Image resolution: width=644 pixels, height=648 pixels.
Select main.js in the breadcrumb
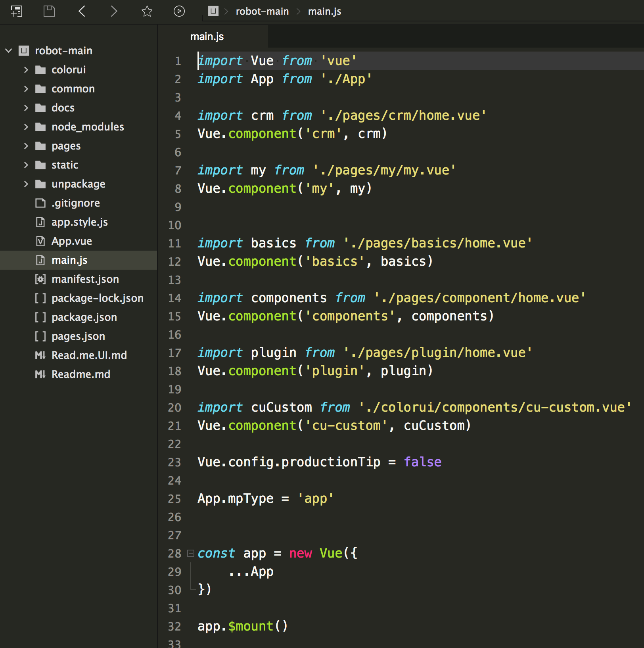(324, 12)
